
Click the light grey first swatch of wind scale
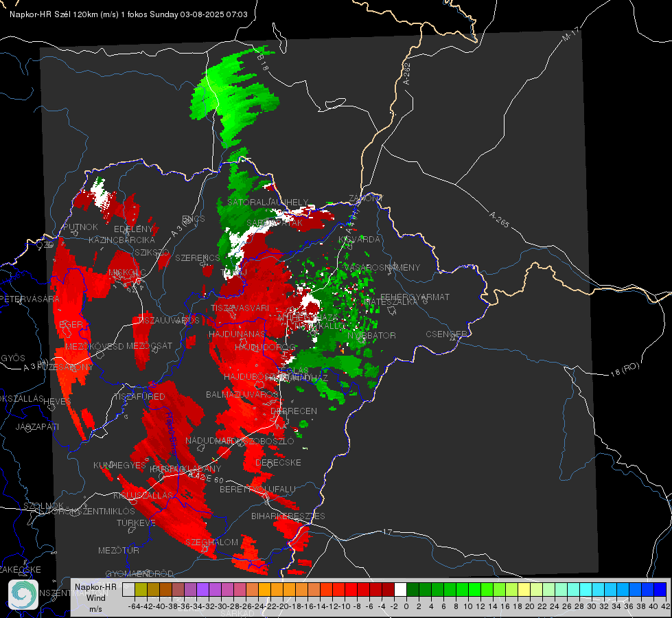(128, 589)
